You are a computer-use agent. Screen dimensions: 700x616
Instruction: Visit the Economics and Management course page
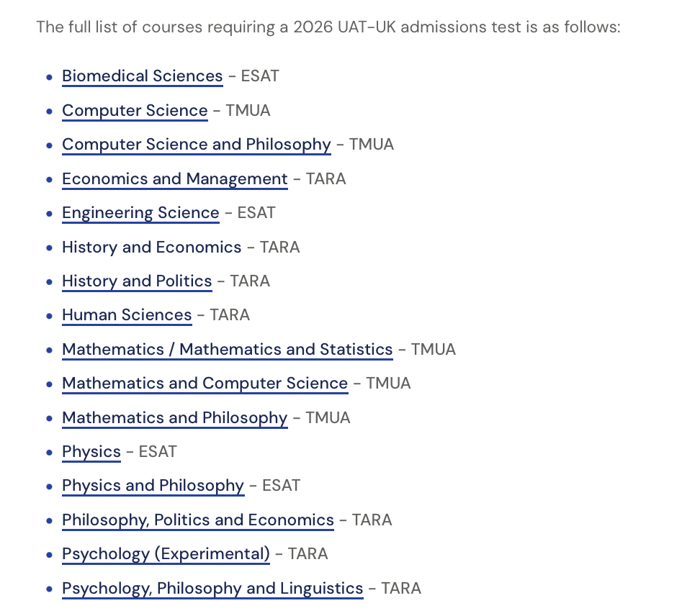coord(175,179)
